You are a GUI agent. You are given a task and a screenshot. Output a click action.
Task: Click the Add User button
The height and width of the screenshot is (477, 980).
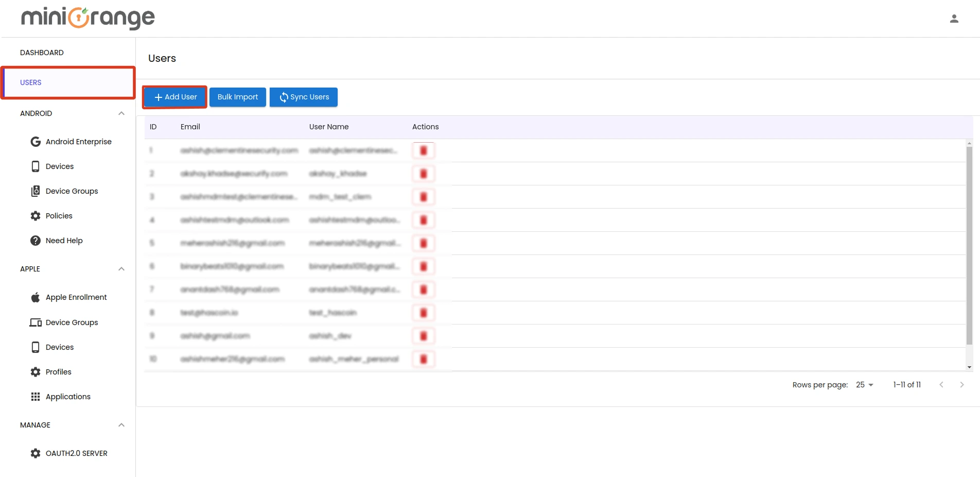(174, 97)
